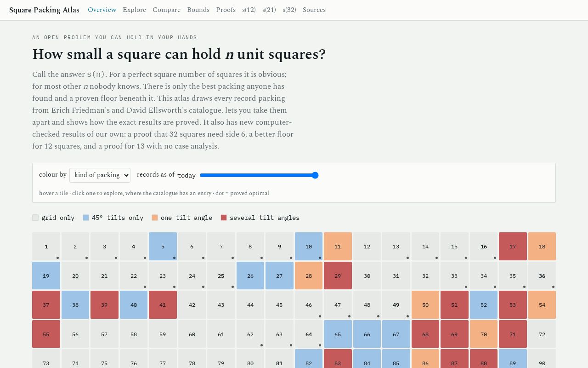The width and height of the screenshot is (588, 368).
Task: Open tile 5 in the packing grid
Action: pyautogui.click(x=163, y=247)
